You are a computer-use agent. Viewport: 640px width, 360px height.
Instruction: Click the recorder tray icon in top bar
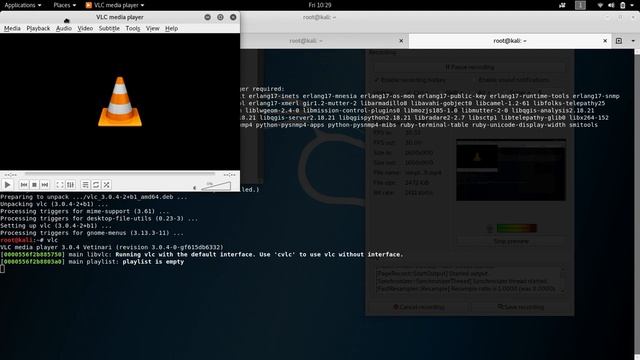(x=562, y=5)
